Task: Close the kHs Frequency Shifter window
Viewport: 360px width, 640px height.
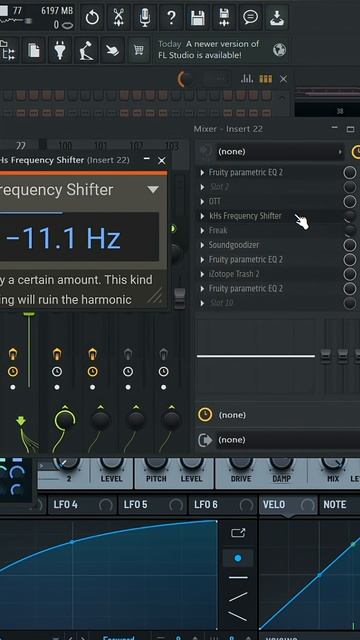Action: (x=162, y=161)
